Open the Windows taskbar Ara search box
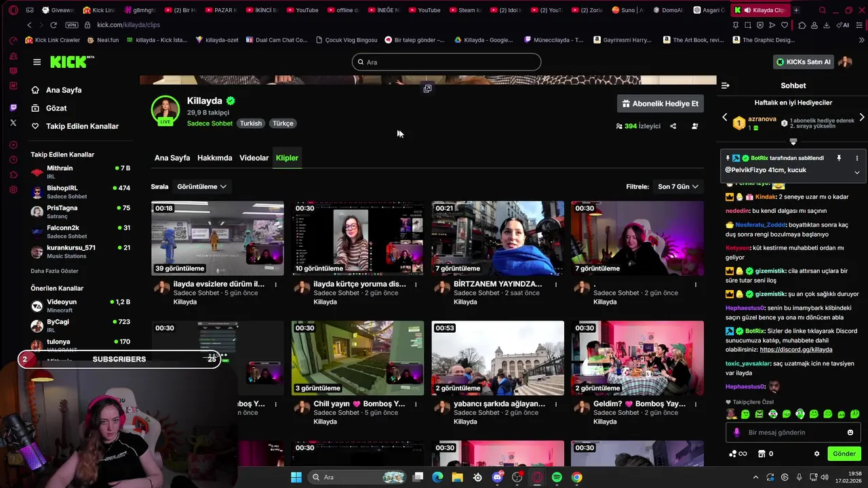Screen dimensions: 868x488 357,477
